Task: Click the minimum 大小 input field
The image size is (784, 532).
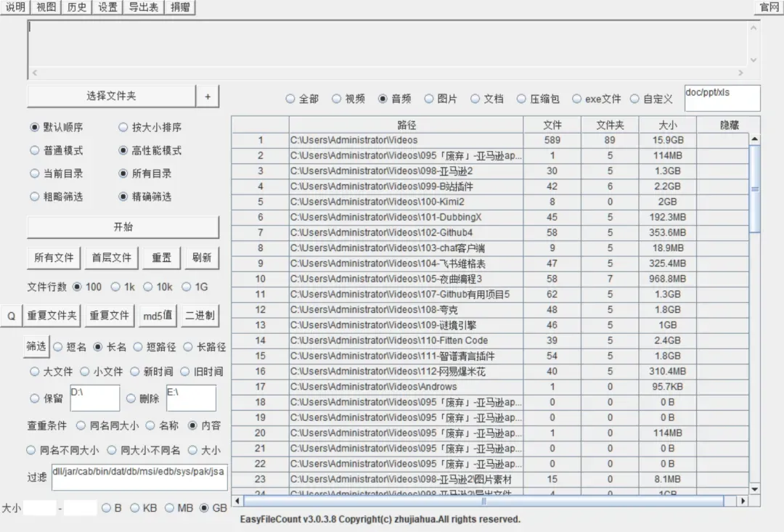Action: coord(40,508)
